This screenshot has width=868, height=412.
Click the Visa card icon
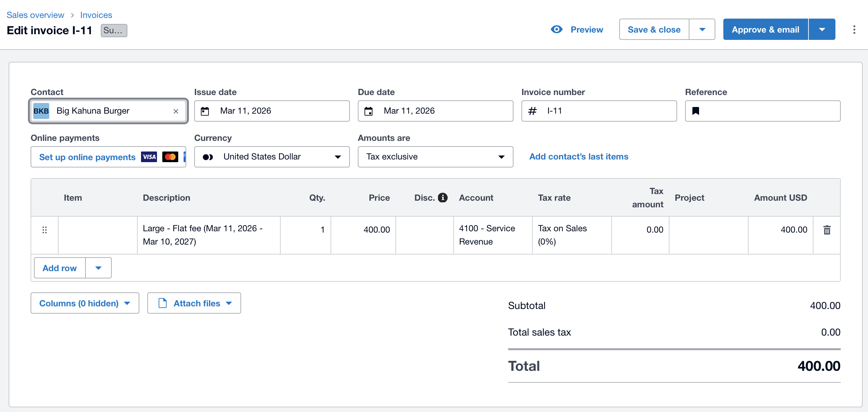tap(149, 157)
